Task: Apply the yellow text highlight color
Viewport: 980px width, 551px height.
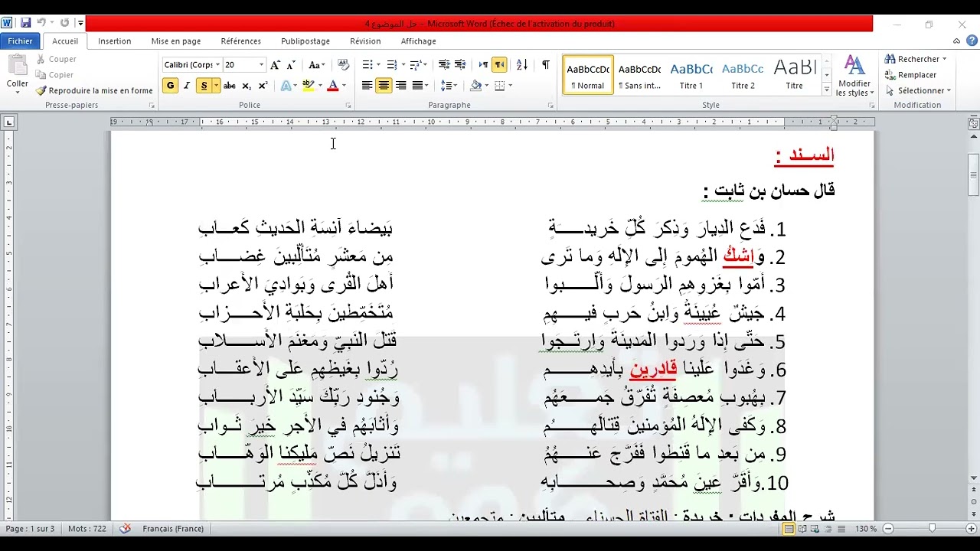Action: point(309,86)
